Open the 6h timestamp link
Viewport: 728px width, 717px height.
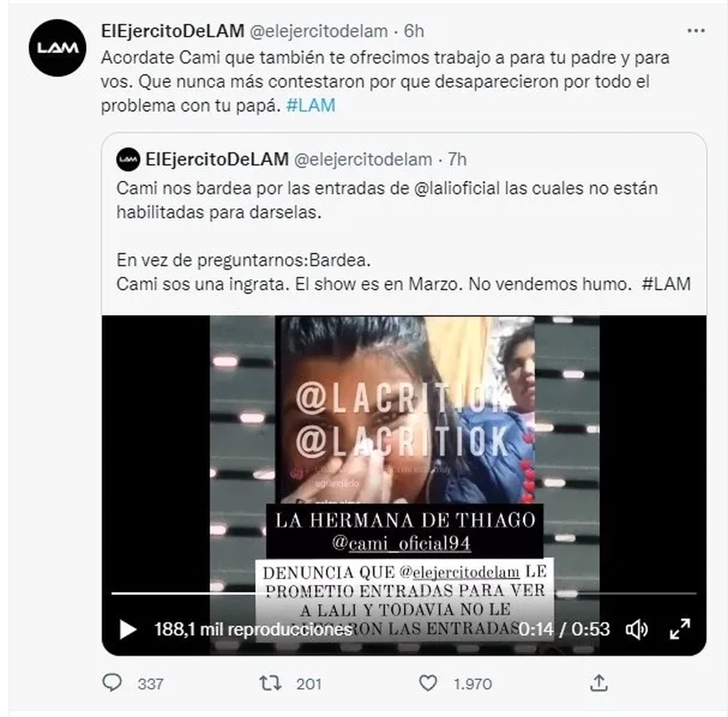[x=414, y=31]
